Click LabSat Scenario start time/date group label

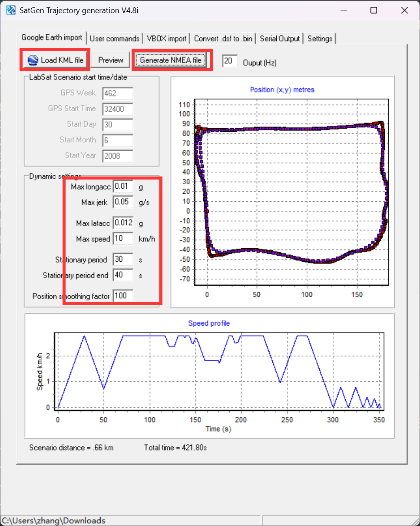coord(78,77)
